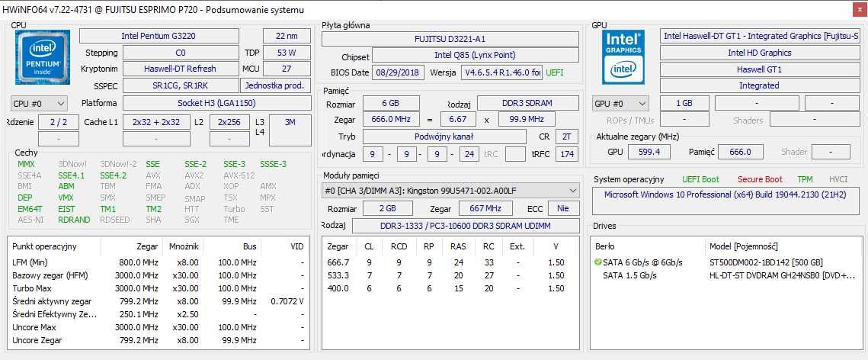Viewport: 868px width, 360px height.
Task: Click the GPU Pamięć clock 666.0 field
Action: point(741,152)
